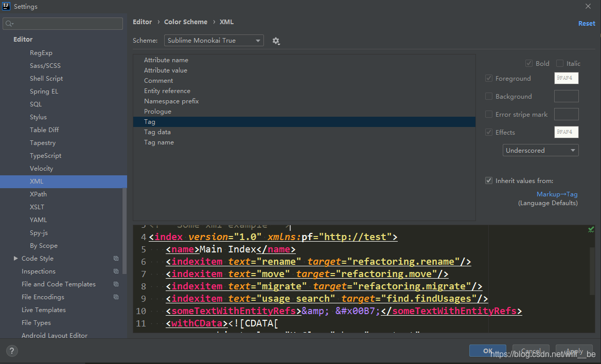Open Stylus settings page
The image size is (601, 364).
tap(38, 117)
